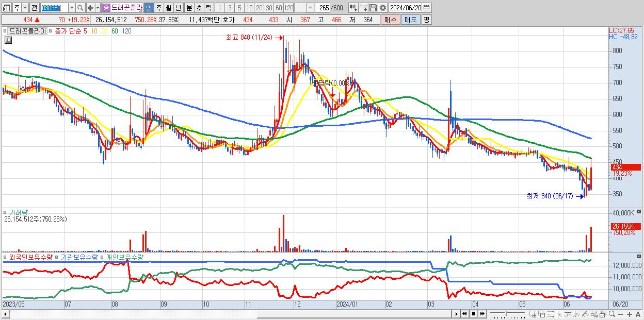The width and height of the screenshot is (644, 320).
Task: Edit the bar count field 265
Action: (323, 8)
